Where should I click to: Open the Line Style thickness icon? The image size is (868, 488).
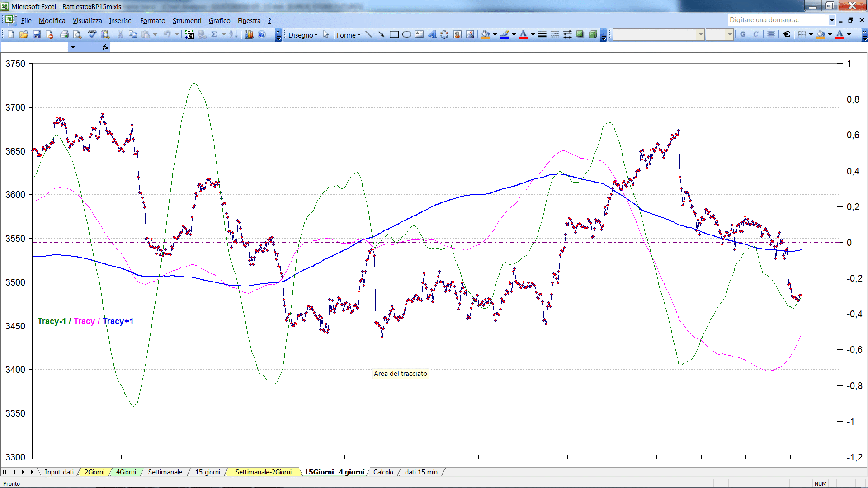pyautogui.click(x=542, y=34)
